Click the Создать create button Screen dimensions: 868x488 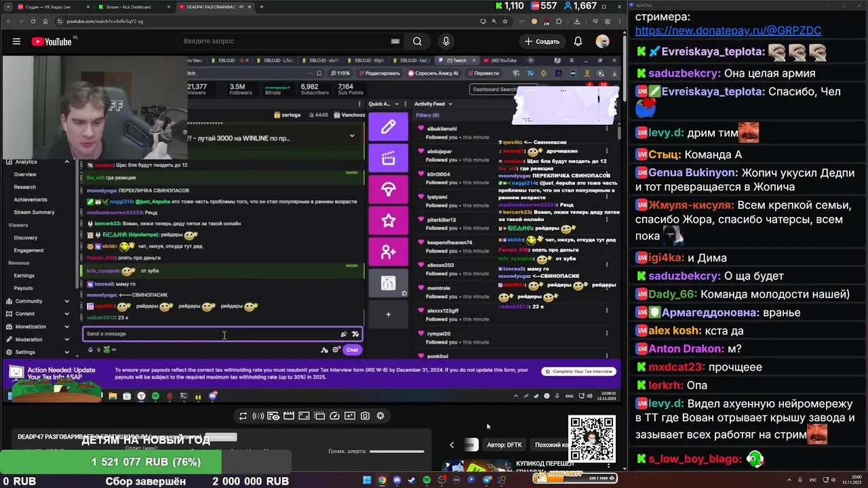tap(542, 41)
